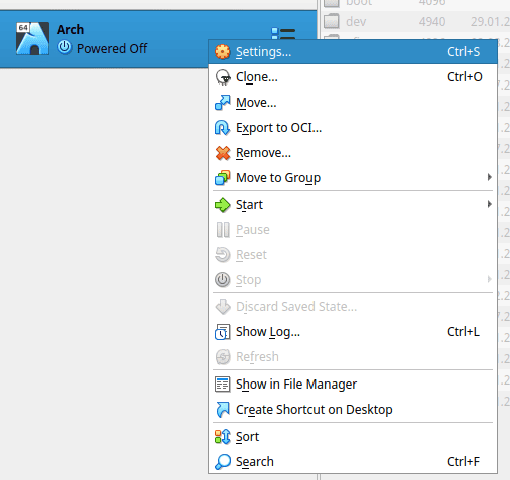The height and width of the screenshot is (480, 510).
Task: Click the grayed Discard Saved State icon
Action: pyautogui.click(x=222, y=307)
